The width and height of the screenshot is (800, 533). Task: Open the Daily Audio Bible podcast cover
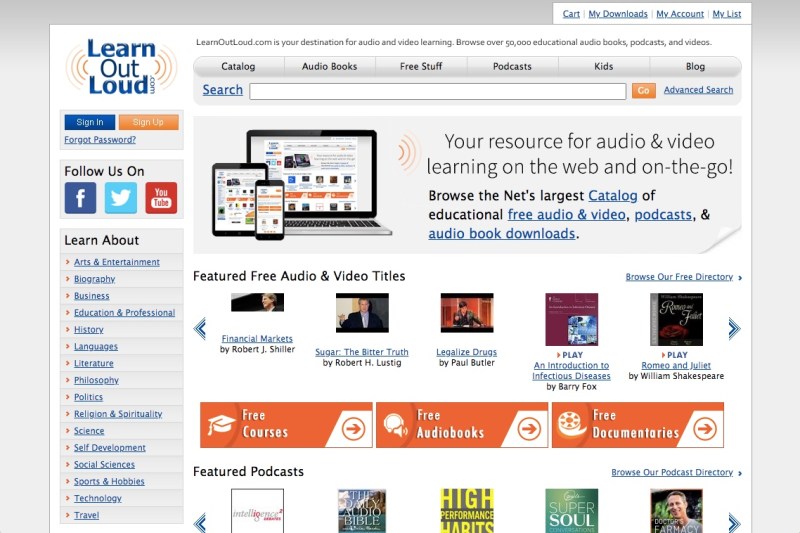pyautogui.click(x=362, y=511)
